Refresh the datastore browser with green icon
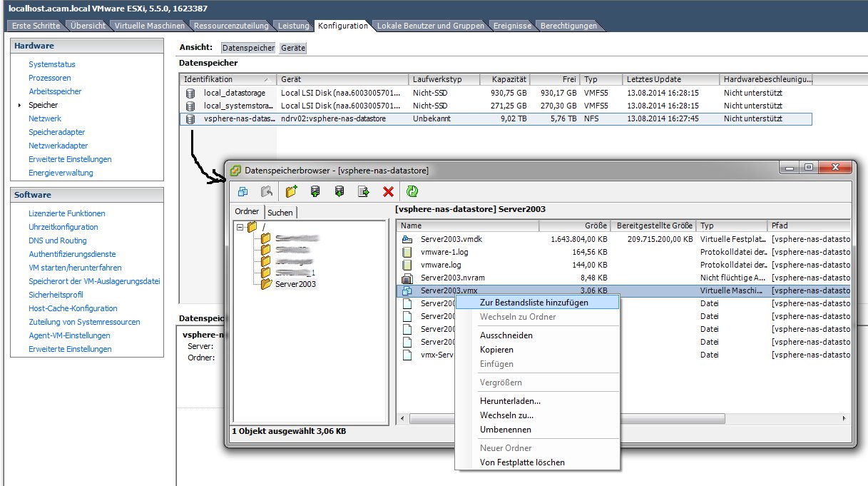Image resolution: width=868 pixels, height=486 pixels. tap(412, 191)
